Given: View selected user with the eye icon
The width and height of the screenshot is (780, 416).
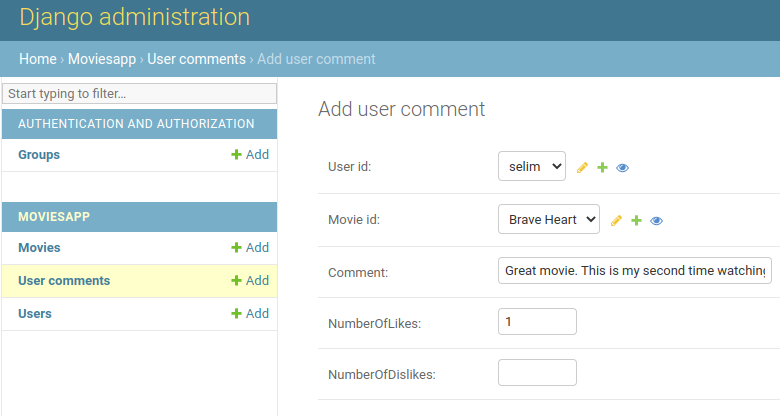Looking at the screenshot, I should tap(622, 168).
